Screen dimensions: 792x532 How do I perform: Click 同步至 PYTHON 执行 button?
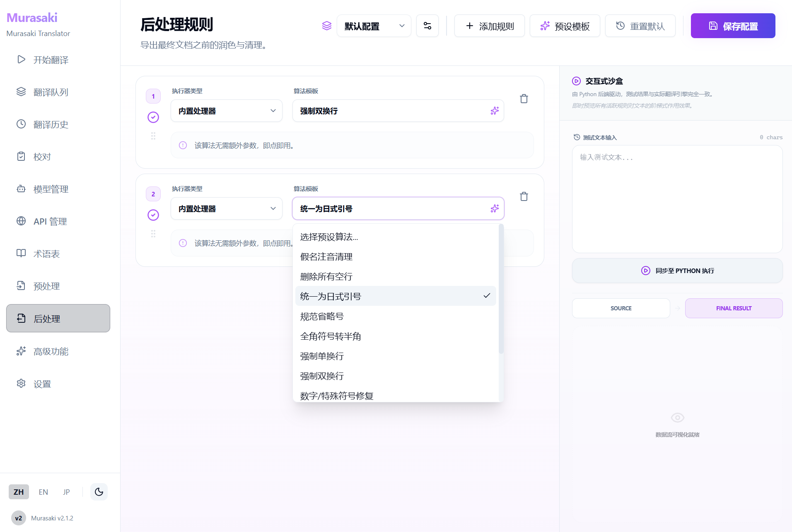677,271
